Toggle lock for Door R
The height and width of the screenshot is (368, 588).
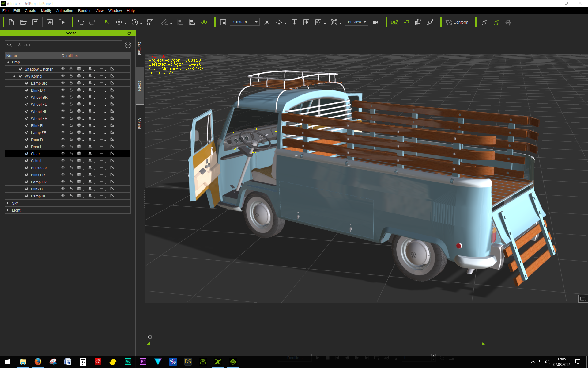coord(71,140)
